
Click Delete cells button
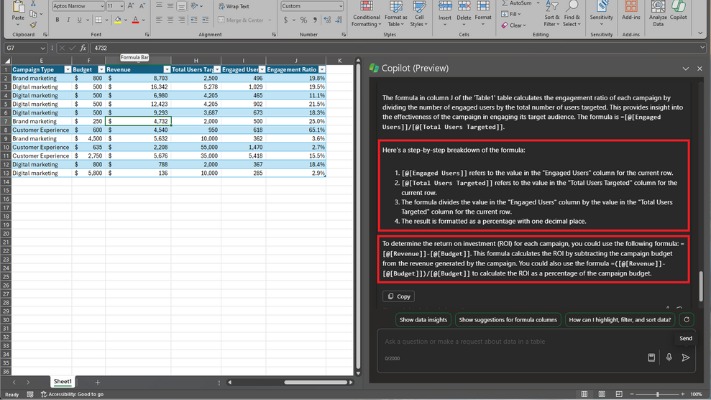point(463,13)
